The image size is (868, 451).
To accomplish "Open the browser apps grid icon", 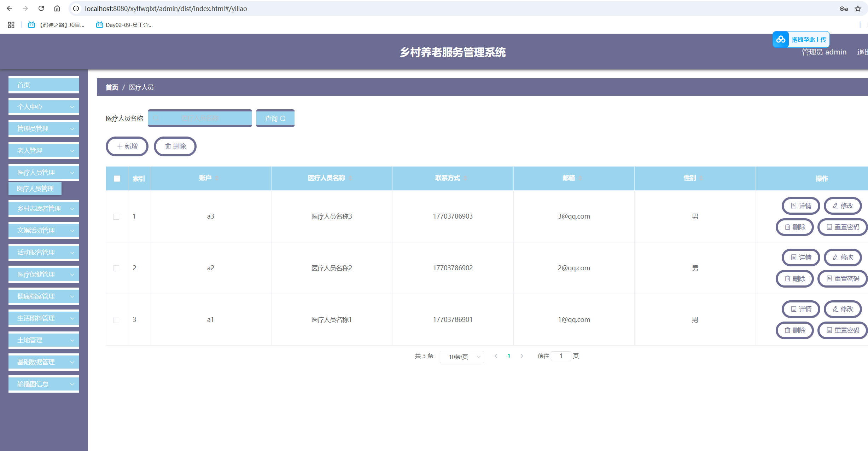I will click(11, 25).
